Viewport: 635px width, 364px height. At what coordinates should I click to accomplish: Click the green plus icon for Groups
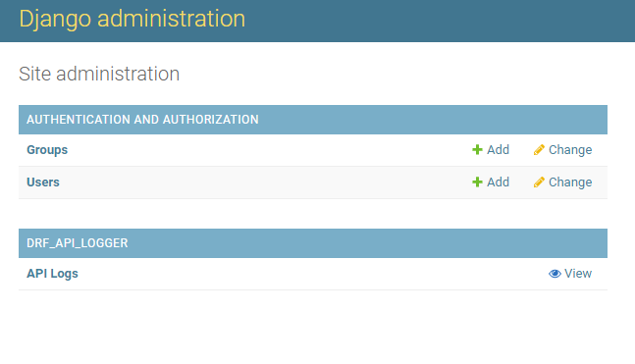pyautogui.click(x=477, y=150)
